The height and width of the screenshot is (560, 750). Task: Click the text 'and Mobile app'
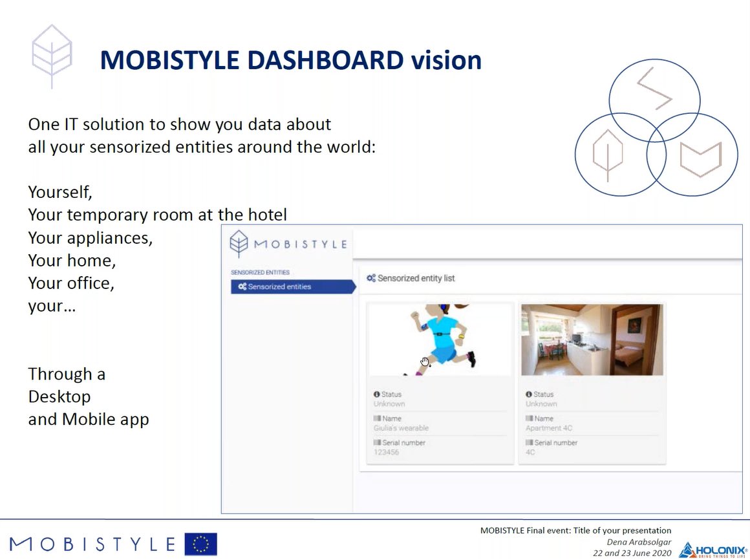tap(89, 420)
